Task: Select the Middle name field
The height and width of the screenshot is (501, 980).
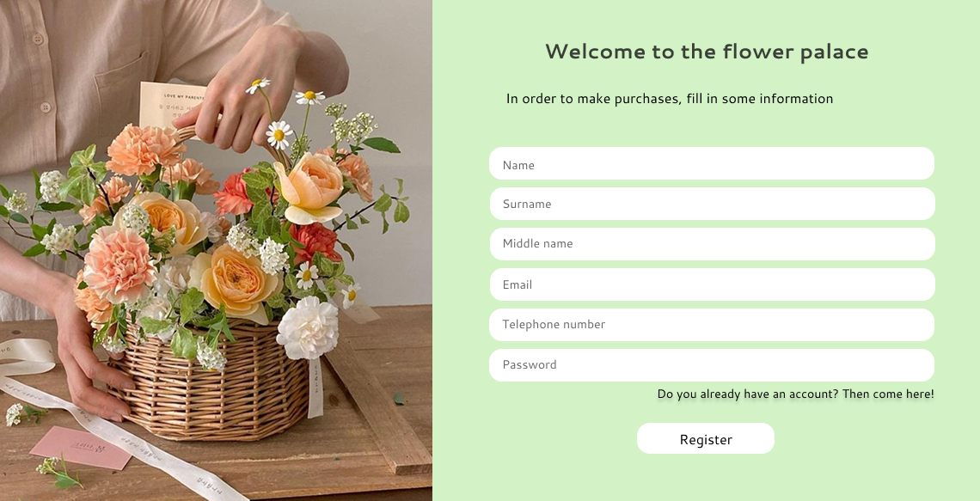Action: [711, 244]
